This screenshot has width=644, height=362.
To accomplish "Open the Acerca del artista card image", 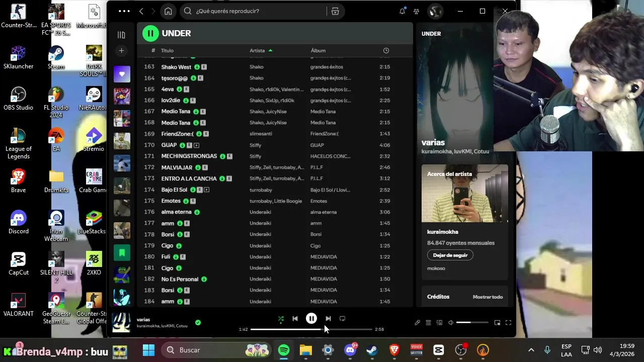I will click(465, 193).
